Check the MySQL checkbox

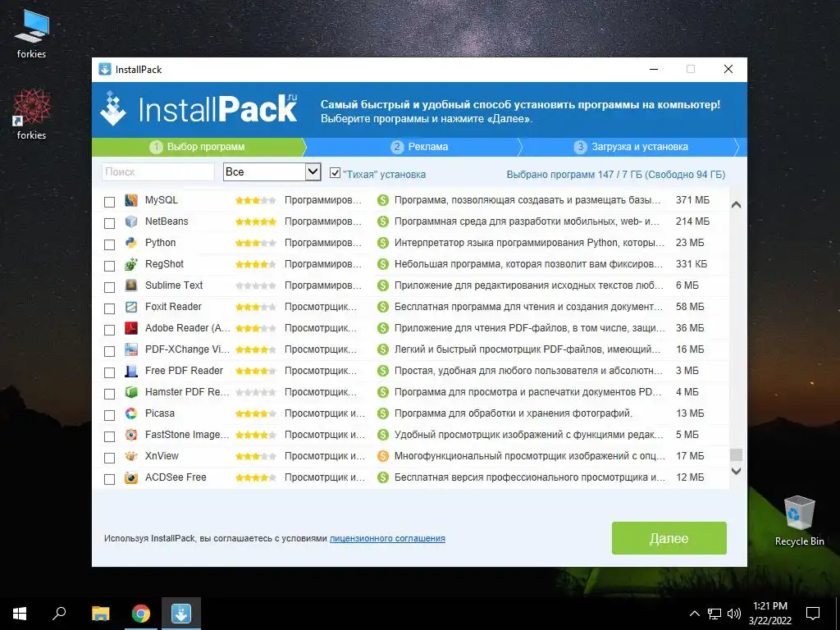tap(109, 202)
